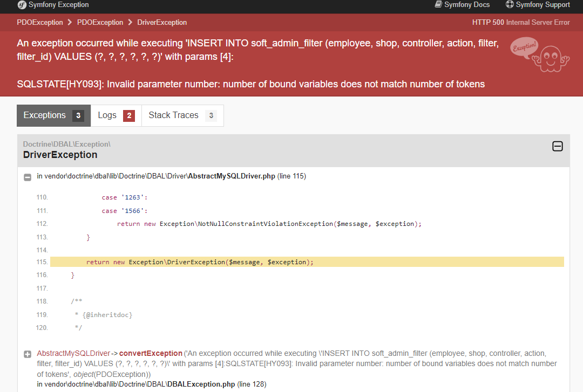Click the Exceptions count badge 3
The image size is (583, 392).
pyautogui.click(x=78, y=115)
